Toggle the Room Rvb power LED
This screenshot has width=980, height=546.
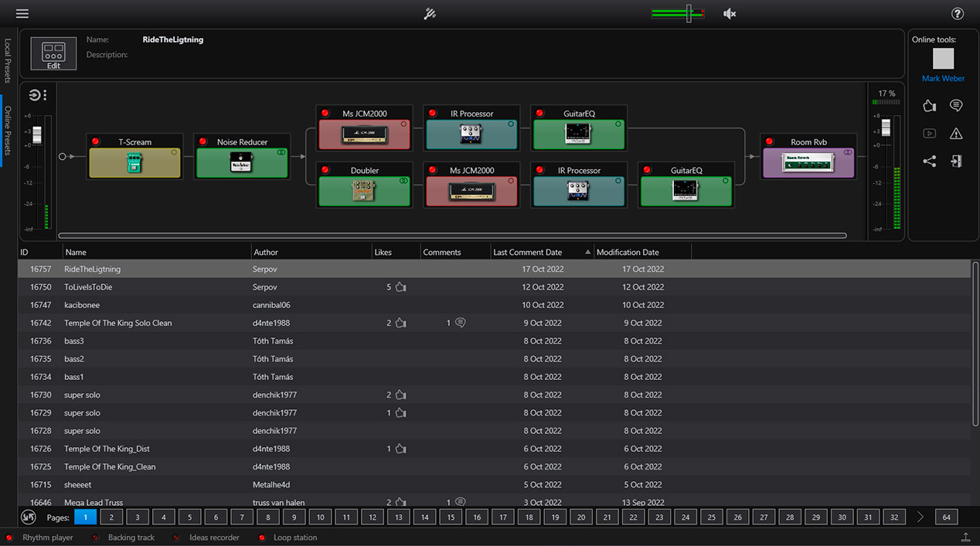(x=770, y=142)
